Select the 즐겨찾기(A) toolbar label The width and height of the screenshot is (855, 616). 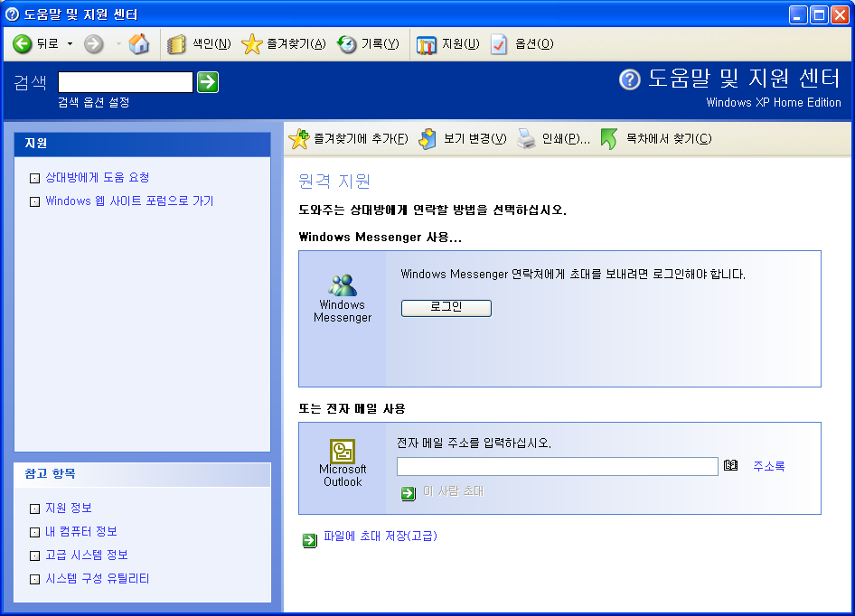coord(296,43)
